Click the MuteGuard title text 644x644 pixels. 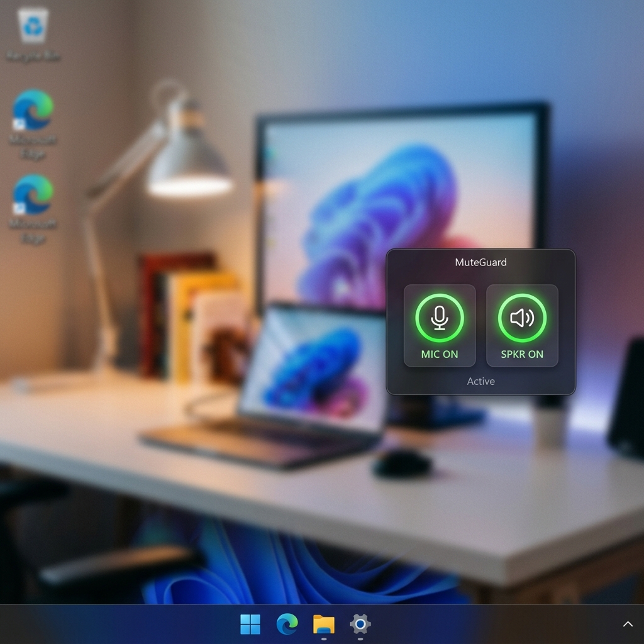(480, 262)
